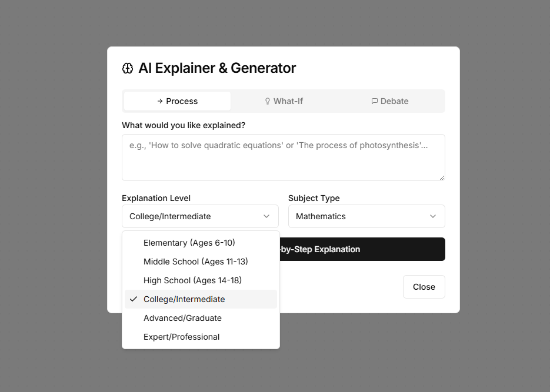The image size is (550, 392).
Task: Click the Subject Type chevron arrow
Action: point(433,216)
